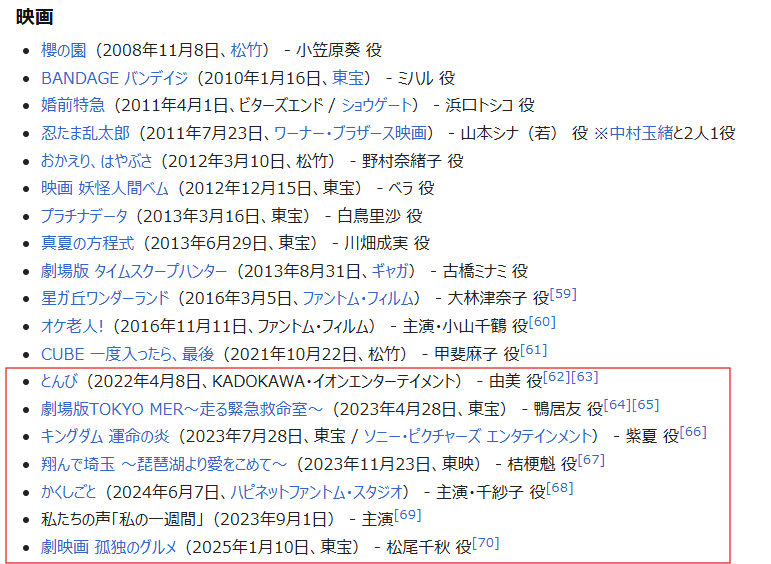The width and height of the screenshot is (771, 564).
Task: Click the 映画 section heading
Action: (34, 17)
